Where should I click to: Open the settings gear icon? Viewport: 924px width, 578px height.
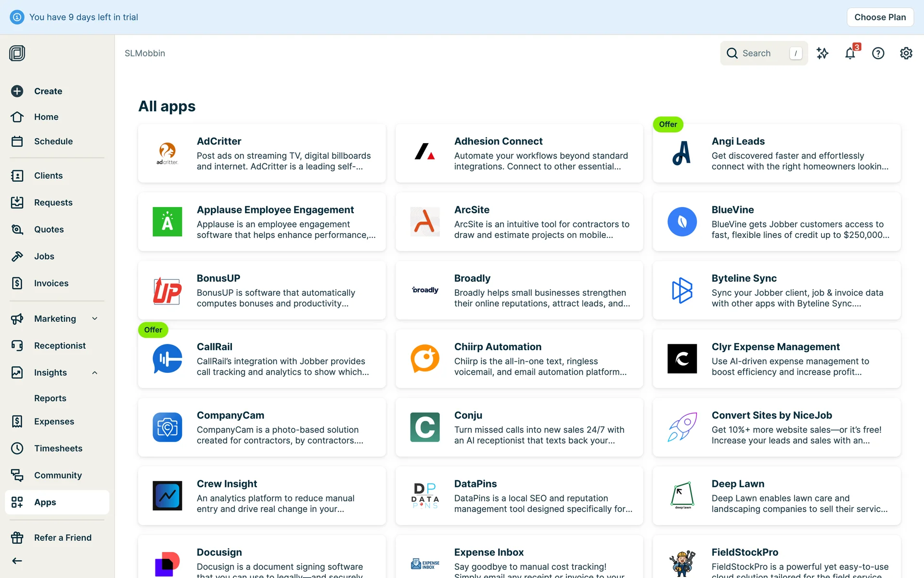pos(906,53)
